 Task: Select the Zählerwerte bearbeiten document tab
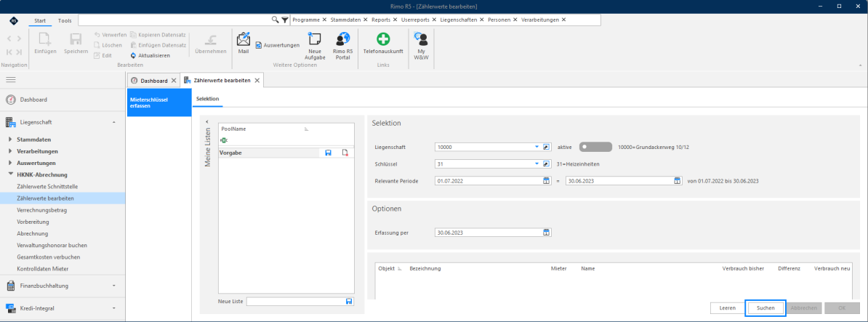[x=222, y=80]
